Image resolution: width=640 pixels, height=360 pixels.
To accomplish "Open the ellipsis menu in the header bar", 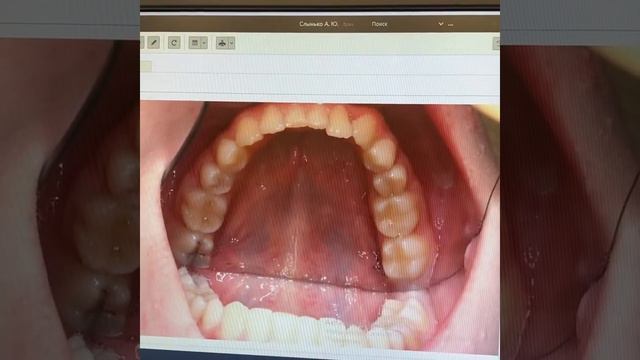I will (x=451, y=24).
